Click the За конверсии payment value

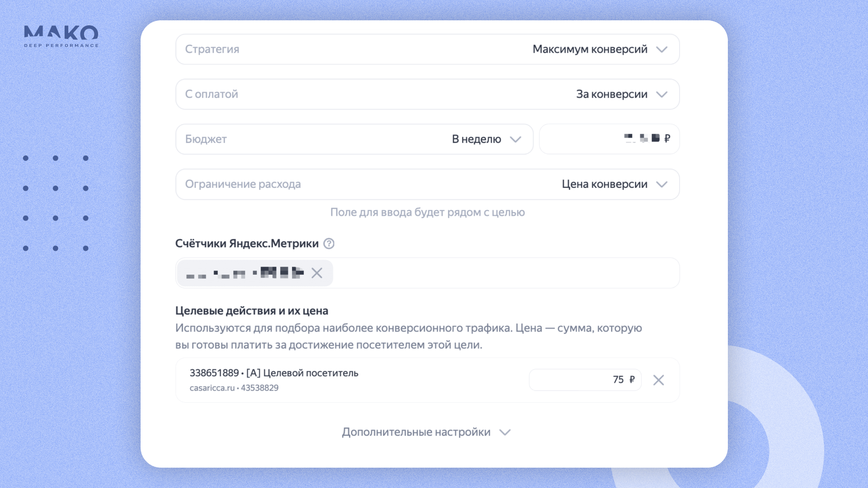tap(611, 94)
